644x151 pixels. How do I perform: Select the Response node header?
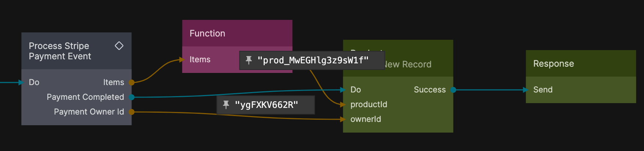click(580, 64)
